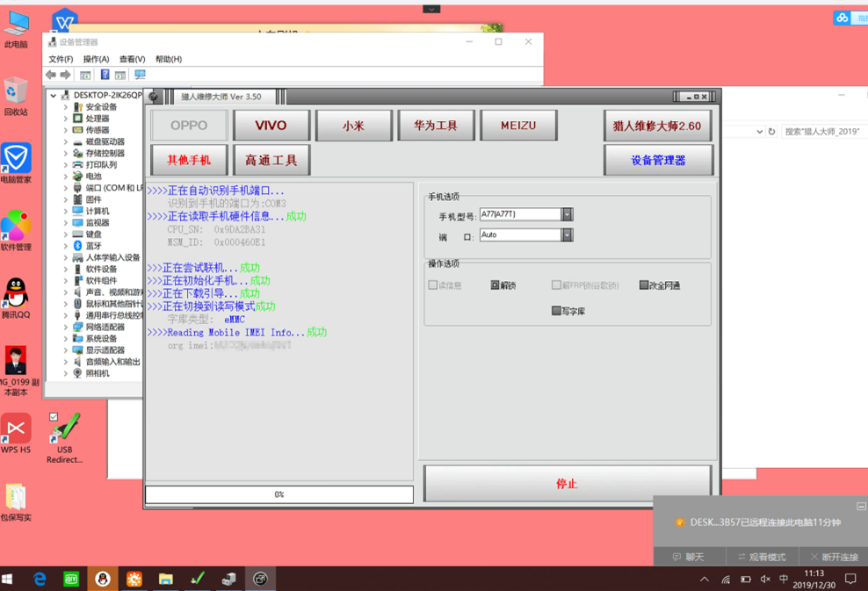Open 文件(F) menu in Device Manager

61,59
